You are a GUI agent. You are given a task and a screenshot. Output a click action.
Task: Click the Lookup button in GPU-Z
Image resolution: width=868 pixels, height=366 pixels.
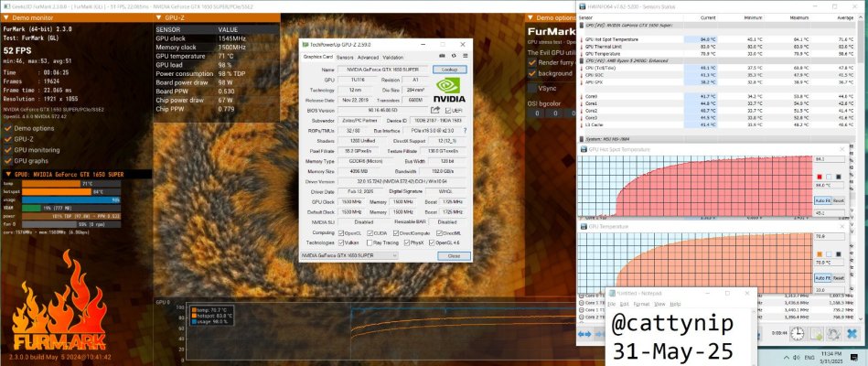449,70
